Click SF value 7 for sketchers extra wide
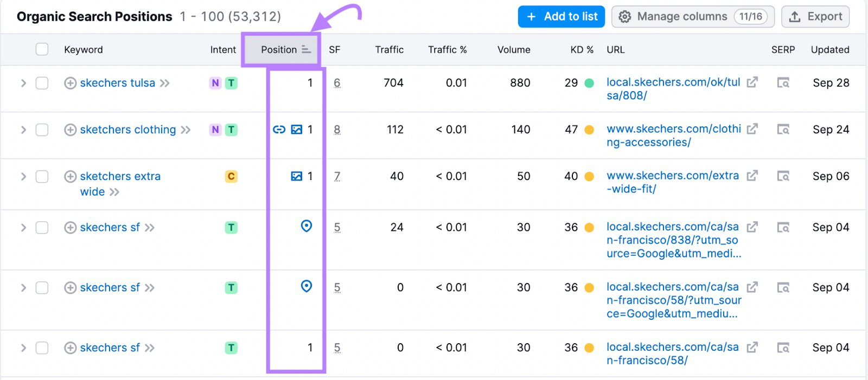Viewport: 868px width, 380px height. [337, 176]
